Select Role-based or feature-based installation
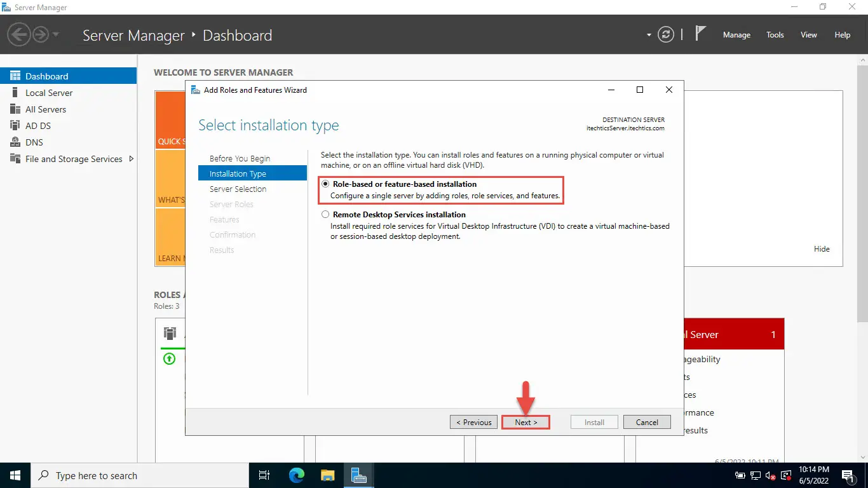Screen dimensions: 868x488 tap(326, 184)
